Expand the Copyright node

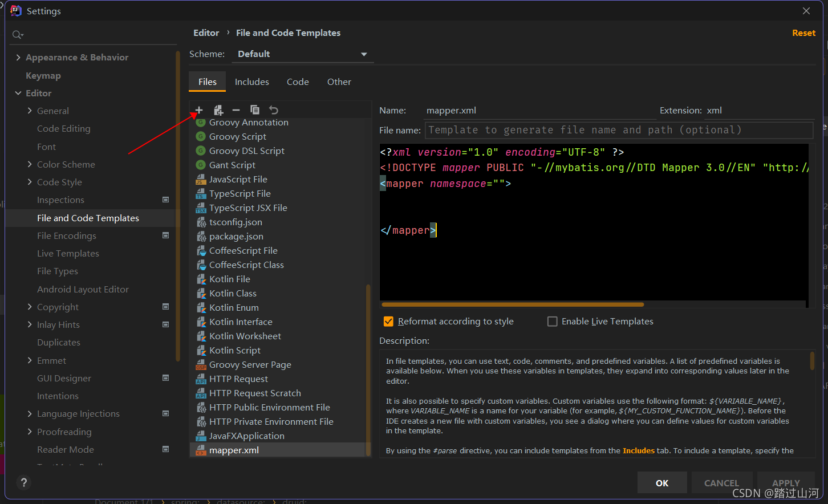coord(30,307)
